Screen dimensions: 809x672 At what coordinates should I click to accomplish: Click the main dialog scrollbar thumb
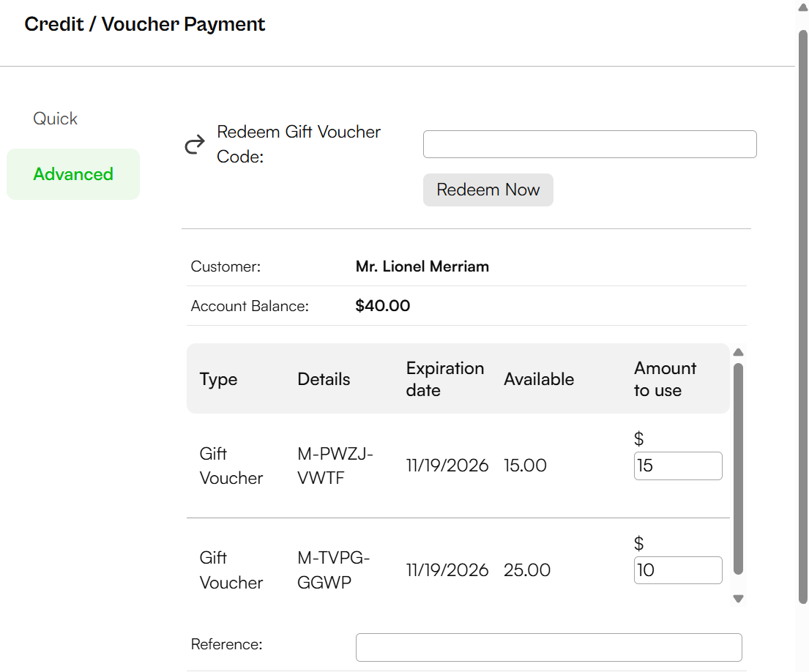point(803,317)
